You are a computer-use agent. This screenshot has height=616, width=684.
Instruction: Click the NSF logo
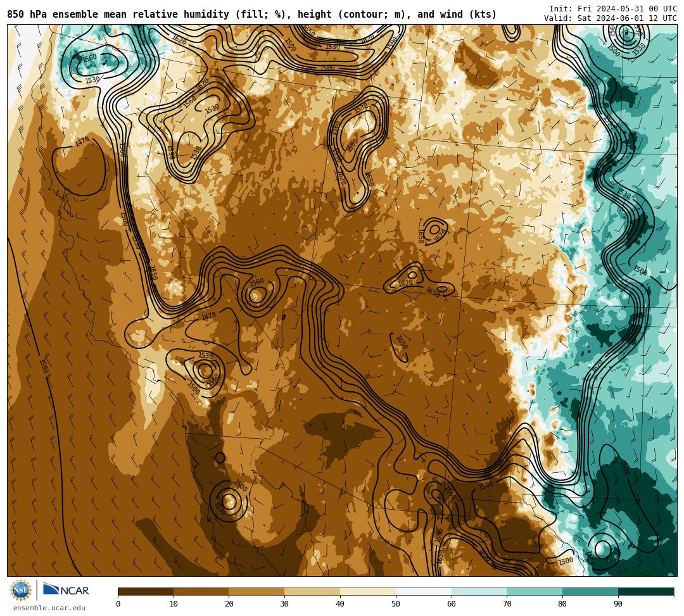[x=20, y=591]
